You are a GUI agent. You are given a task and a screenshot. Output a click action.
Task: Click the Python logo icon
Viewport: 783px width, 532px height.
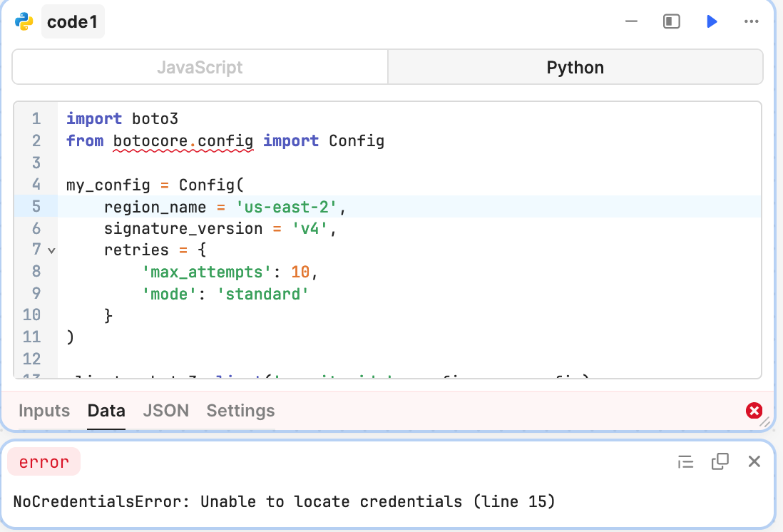coord(24,22)
